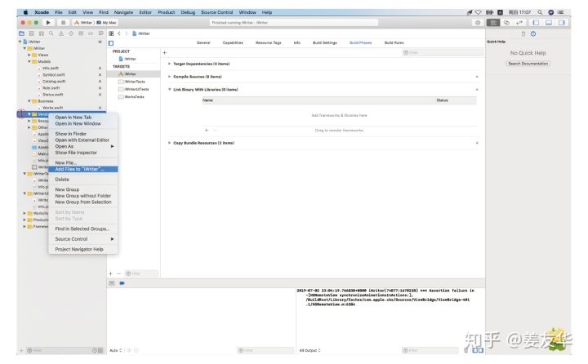The image size is (588, 364).
Task: Open the Project navigator folder icon
Action: pyautogui.click(x=21, y=33)
